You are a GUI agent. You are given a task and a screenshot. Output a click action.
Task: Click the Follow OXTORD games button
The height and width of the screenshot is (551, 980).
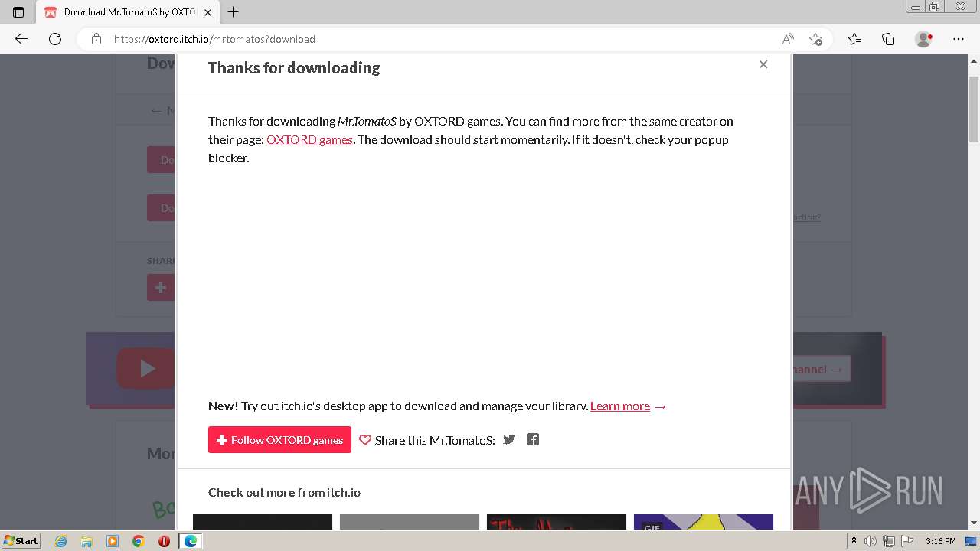click(x=279, y=439)
